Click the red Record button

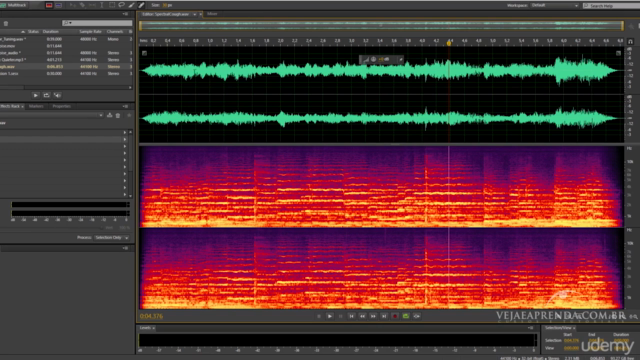[395, 316]
